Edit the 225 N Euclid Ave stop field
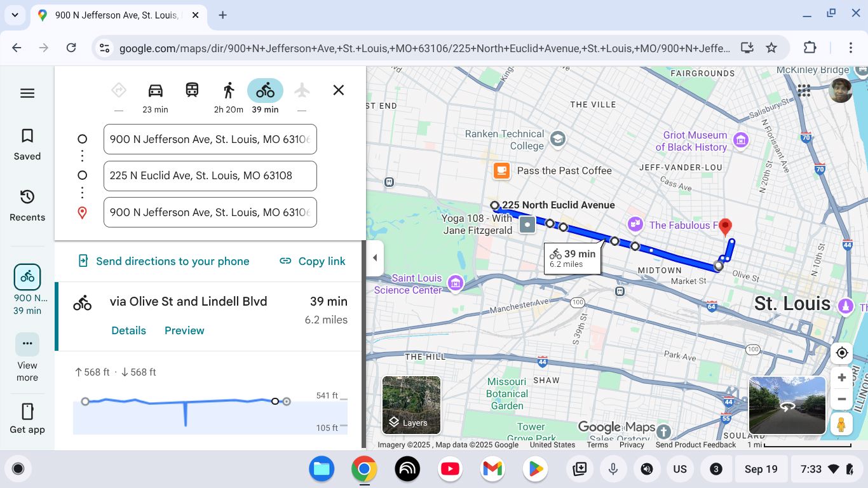Image resolution: width=868 pixels, height=488 pixels. click(x=210, y=176)
